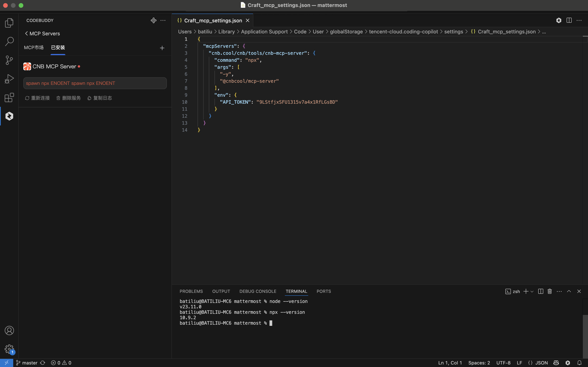Switch to the MCP市场 tab
Screen dimensions: 588x367
34,48
